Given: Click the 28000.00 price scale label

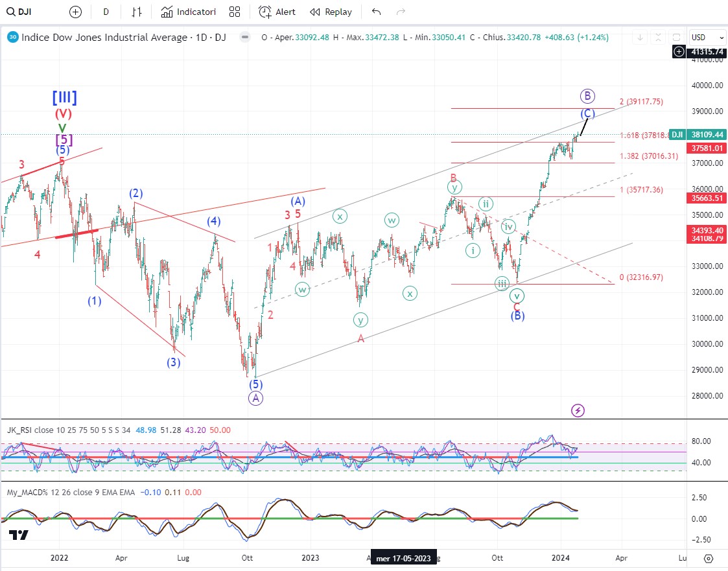Looking at the screenshot, I should [707, 396].
